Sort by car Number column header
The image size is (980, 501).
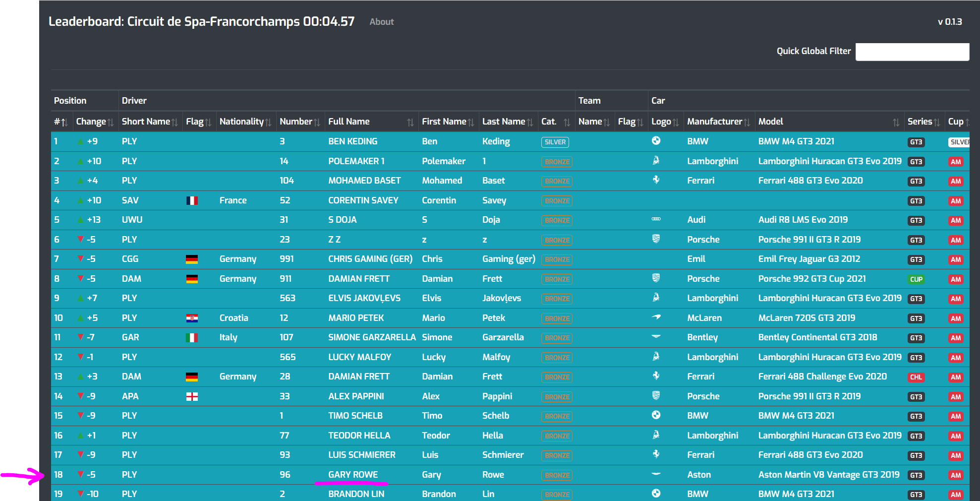coord(300,122)
